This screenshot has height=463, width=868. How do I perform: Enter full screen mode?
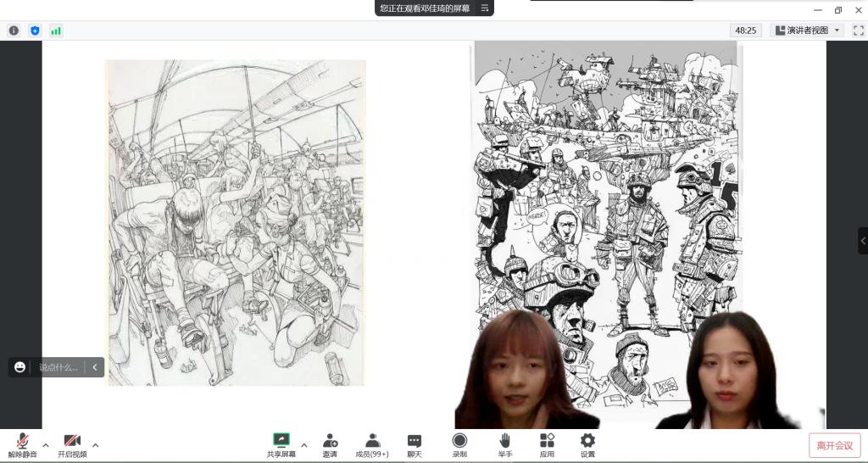(x=858, y=31)
